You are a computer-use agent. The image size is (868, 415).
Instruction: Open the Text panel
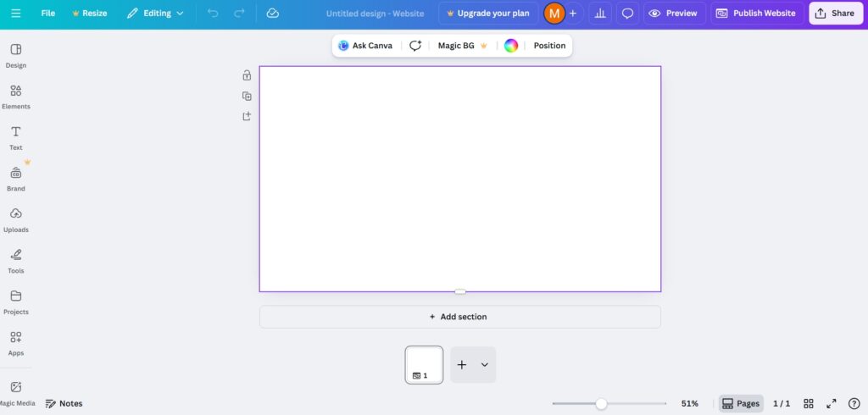coord(16,137)
